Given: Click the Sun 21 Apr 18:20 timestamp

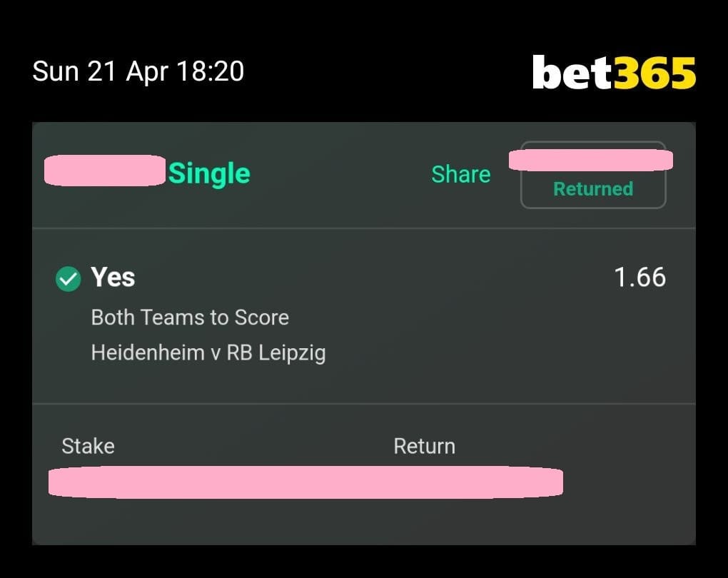Looking at the screenshot, I should coord(138,71).
